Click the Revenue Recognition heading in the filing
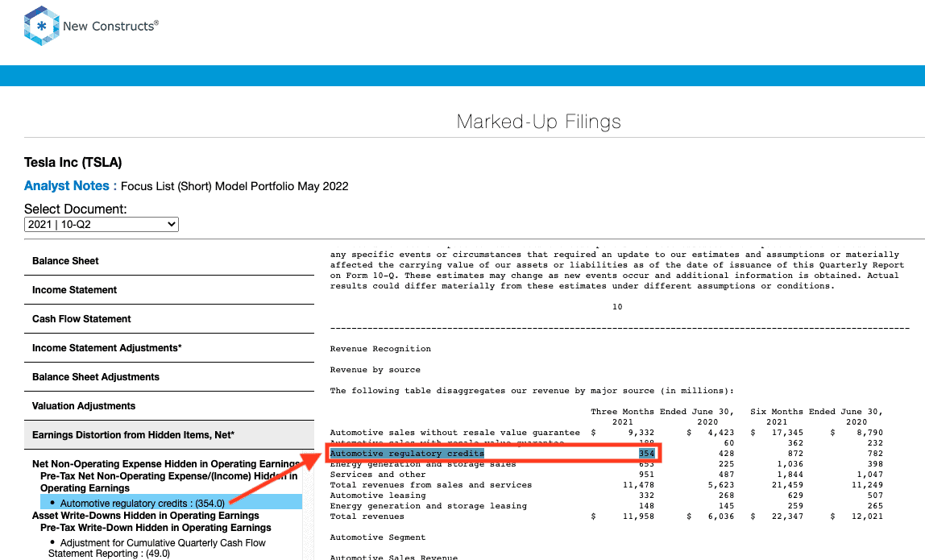925x560 pixels. pyautogui.click(x=380, y=349)
